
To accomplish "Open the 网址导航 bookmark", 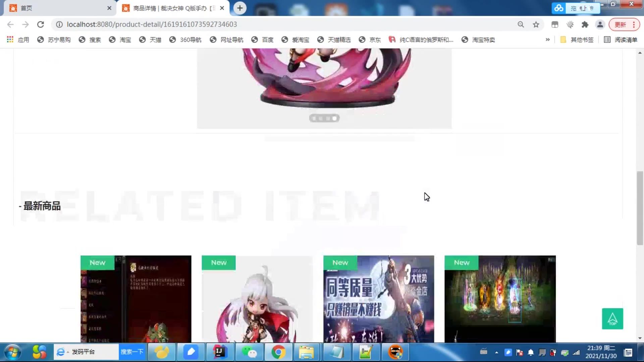I will click(226, 40).
